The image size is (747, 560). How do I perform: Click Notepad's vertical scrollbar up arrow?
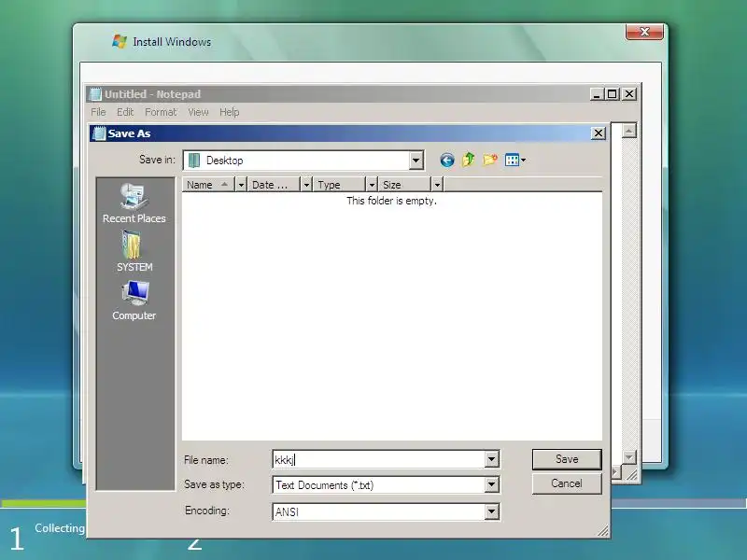pyautogui.click(x=628, y=131)
